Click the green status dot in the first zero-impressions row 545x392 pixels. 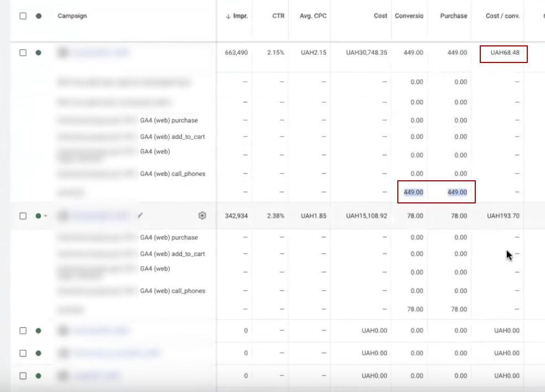point(38,331)
